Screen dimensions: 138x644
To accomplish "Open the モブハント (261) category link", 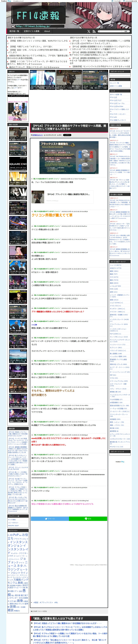I will [x=116, y=348].
